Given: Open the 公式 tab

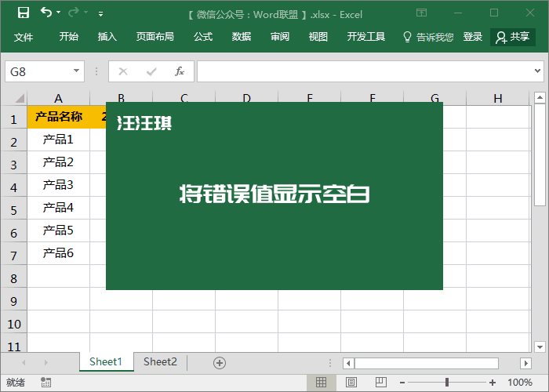Looking at the screenshot, I should [x=203, y=36].
